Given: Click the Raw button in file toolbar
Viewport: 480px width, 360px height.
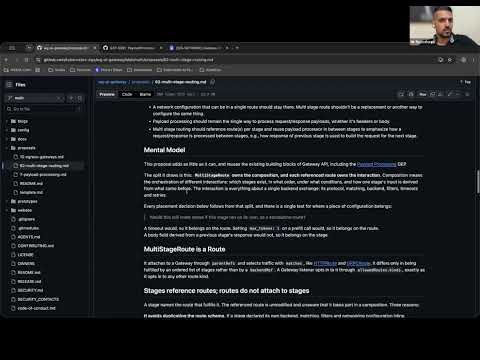Looking at the screenshot, I should (x=423, y=94).
